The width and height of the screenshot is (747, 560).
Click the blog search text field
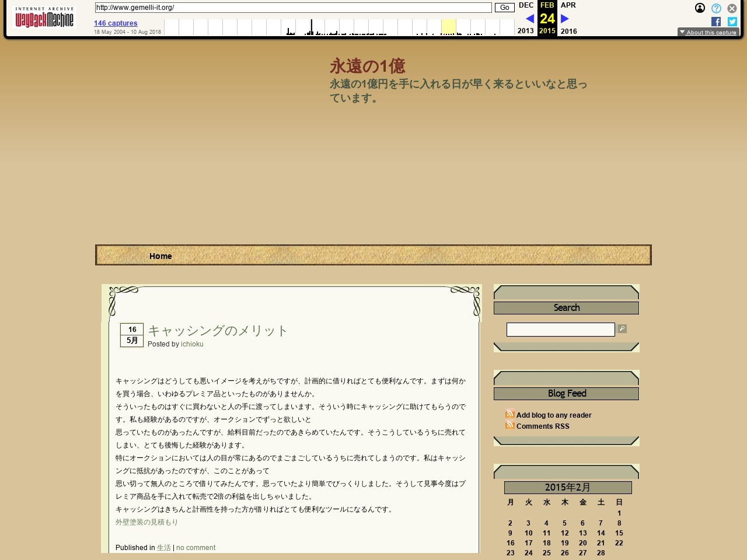[x=560, y=330]
